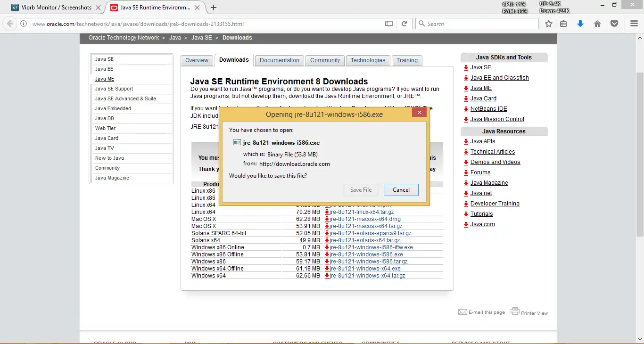Open the blue downloads arrow panel
The width and height of the screenshot is (644, 344).
coord(580,24)
